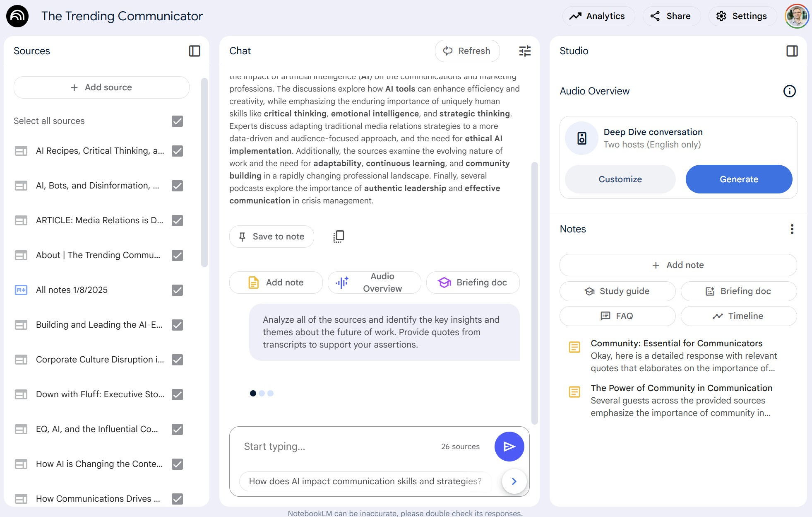Click markdown icon for All notes 1/8/2025
812x517 pixels.
click(x=21, y=290)
